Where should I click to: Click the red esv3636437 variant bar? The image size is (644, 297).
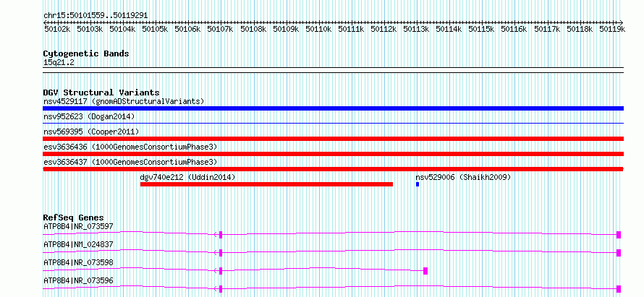[x=333, y=169]
